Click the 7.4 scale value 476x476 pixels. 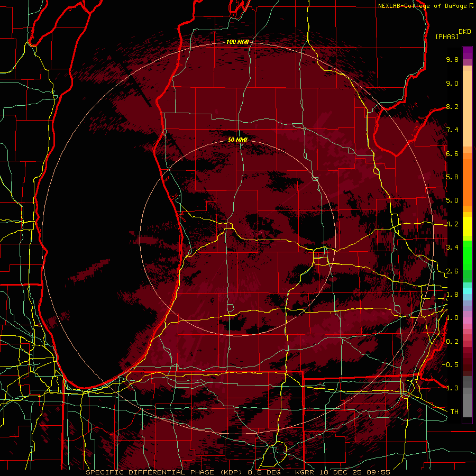[452, 130]
